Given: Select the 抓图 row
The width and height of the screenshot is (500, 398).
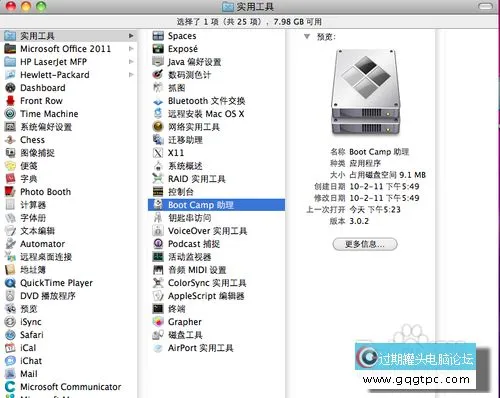Looking at the screenshot, I should click(x=216, y=88).
